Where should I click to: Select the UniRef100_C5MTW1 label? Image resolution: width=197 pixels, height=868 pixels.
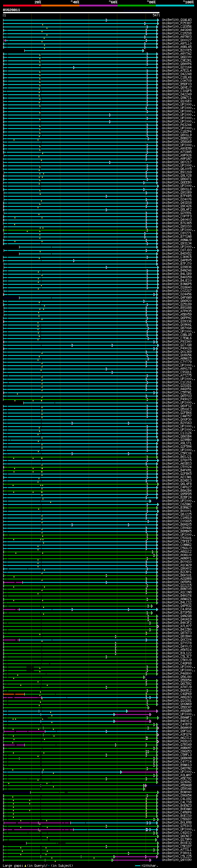[177, 393]
